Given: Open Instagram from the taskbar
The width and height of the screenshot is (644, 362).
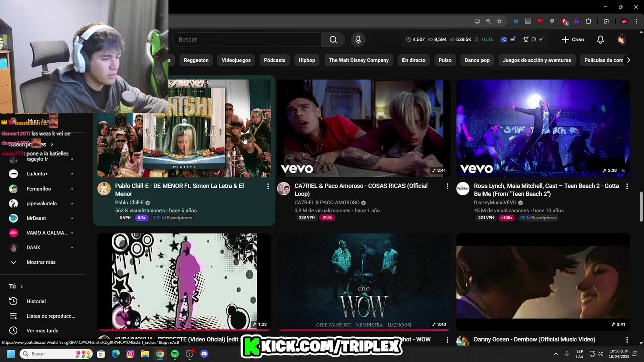Looking at the screenshot, I should tap(130, 354).
